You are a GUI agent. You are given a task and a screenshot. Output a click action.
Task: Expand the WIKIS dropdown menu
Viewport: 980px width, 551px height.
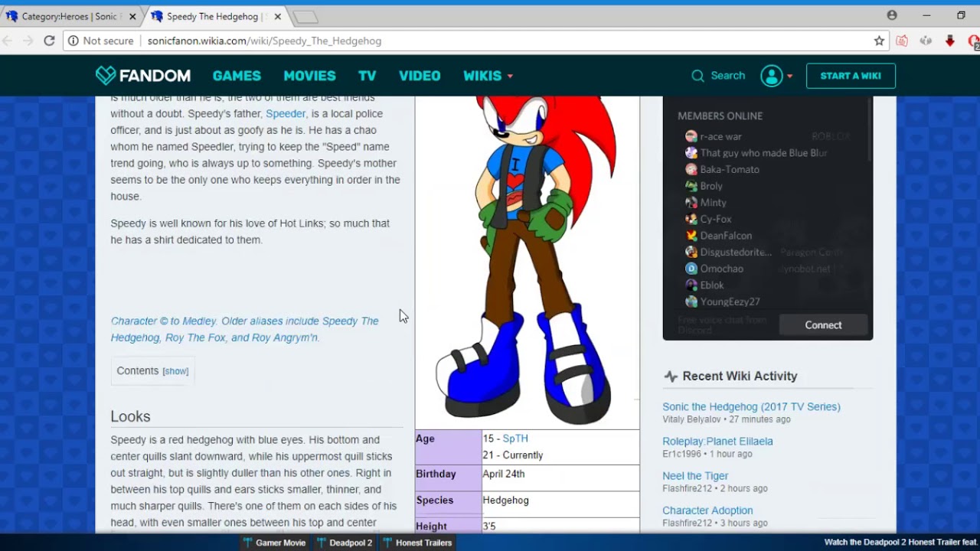click(488, 76)
